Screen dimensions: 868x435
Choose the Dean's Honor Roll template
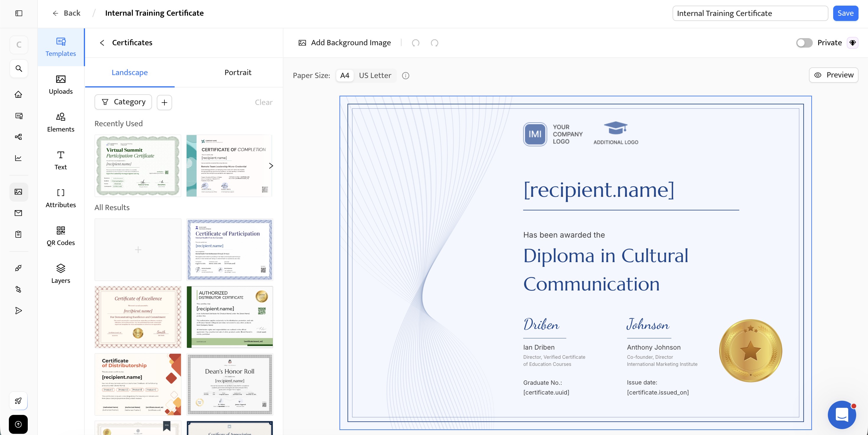pos(230,384)
